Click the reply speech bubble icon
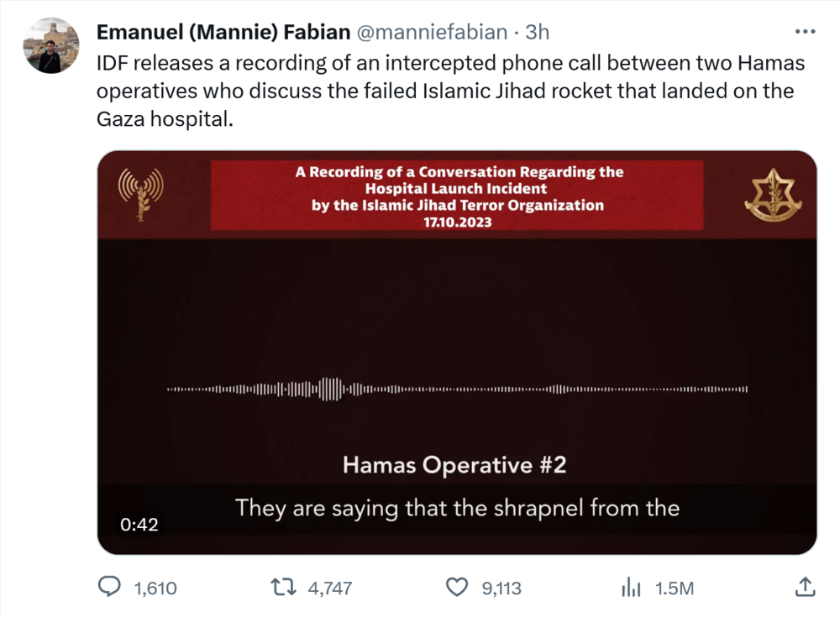This screenshot has width=840, height=617. click(109, 587)
